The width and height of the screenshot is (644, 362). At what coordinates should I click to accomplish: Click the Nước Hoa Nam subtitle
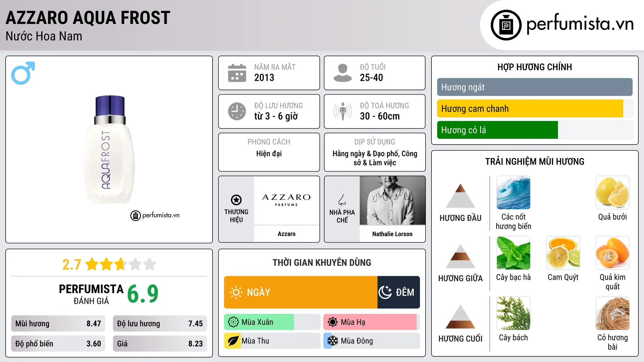[x=44, y=36]
